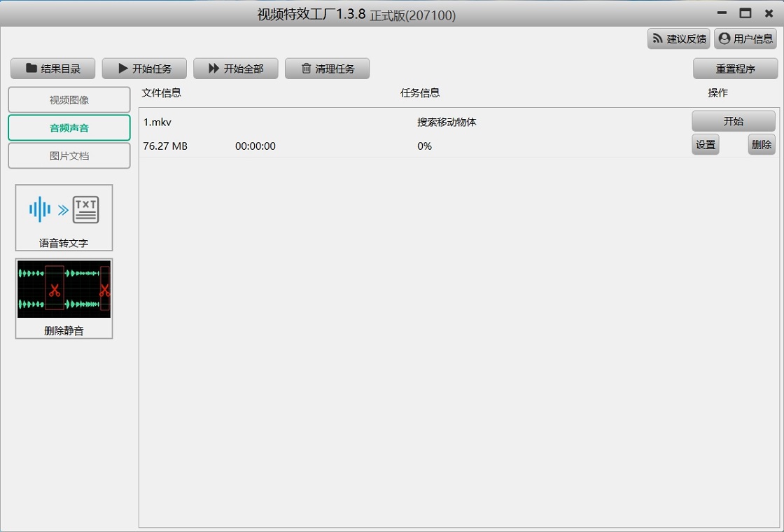Open 用户信息 user info button

pyautogui.click(x=745, y=38)
